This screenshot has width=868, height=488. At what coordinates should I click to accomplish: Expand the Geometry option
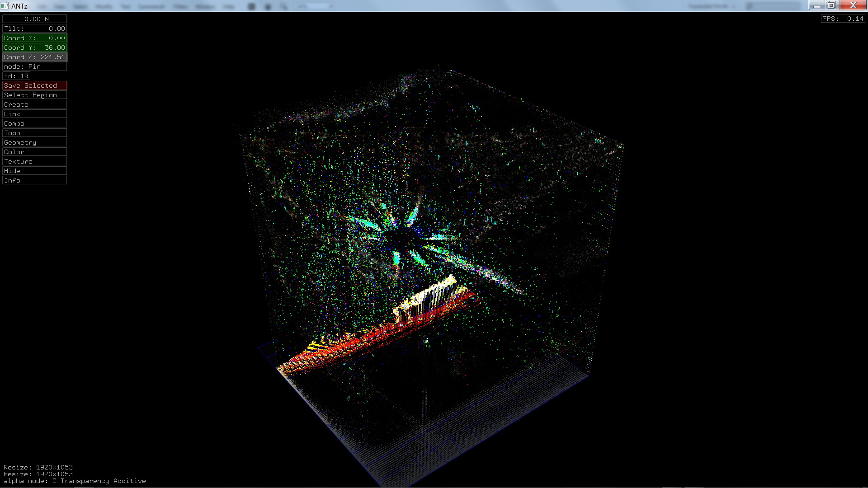click(34, 142)
